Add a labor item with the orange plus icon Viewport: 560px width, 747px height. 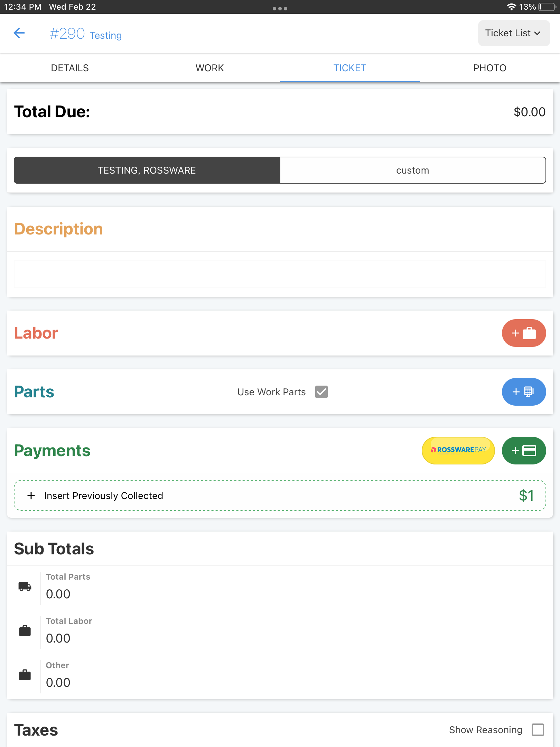(524, 333)
